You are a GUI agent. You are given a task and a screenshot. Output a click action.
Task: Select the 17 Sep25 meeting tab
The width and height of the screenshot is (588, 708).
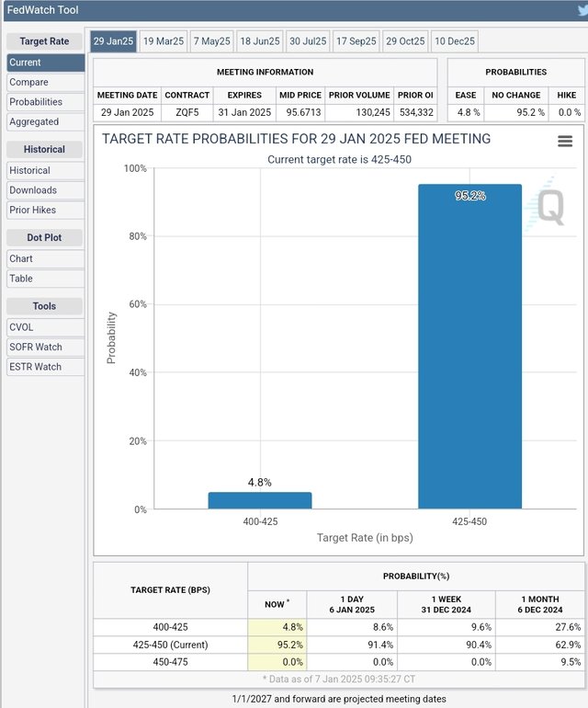pos(356,41)
